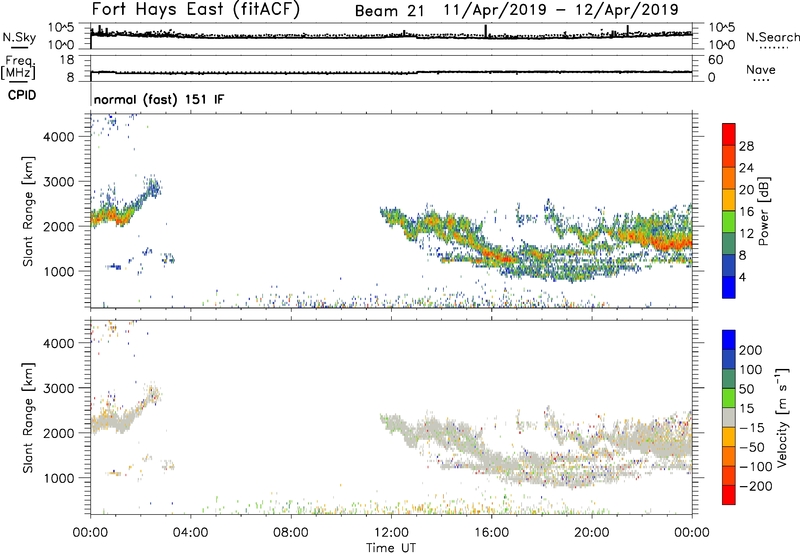
Task: Click the '04:00' time axis label
Action: tap(191, 533)
